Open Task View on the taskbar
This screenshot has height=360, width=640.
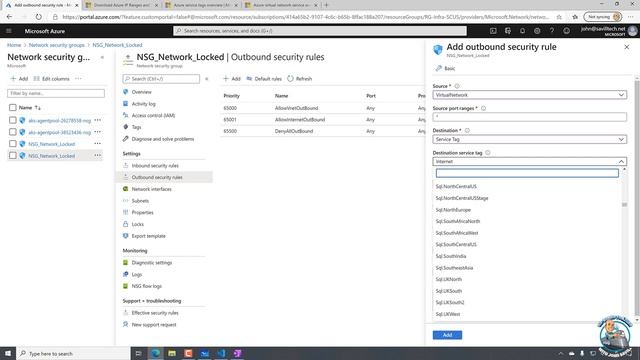[138, 353]
